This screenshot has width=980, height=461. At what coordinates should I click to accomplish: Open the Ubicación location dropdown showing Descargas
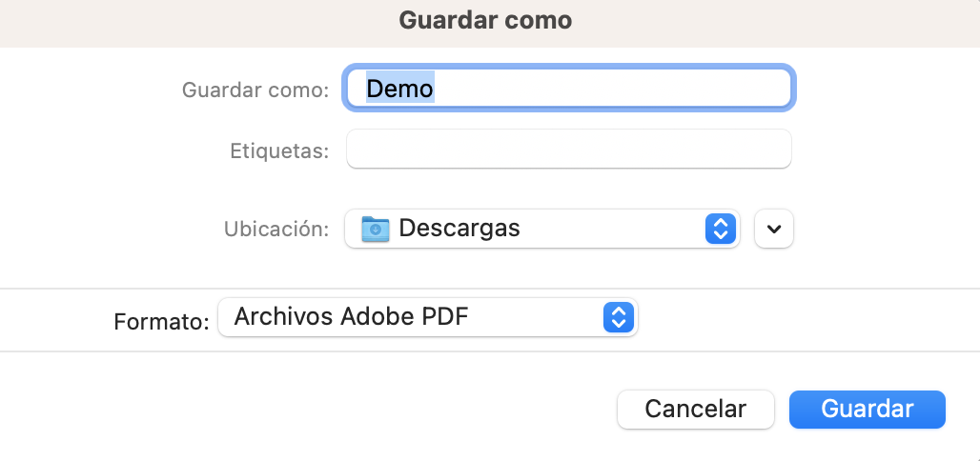tap(541, 229)
